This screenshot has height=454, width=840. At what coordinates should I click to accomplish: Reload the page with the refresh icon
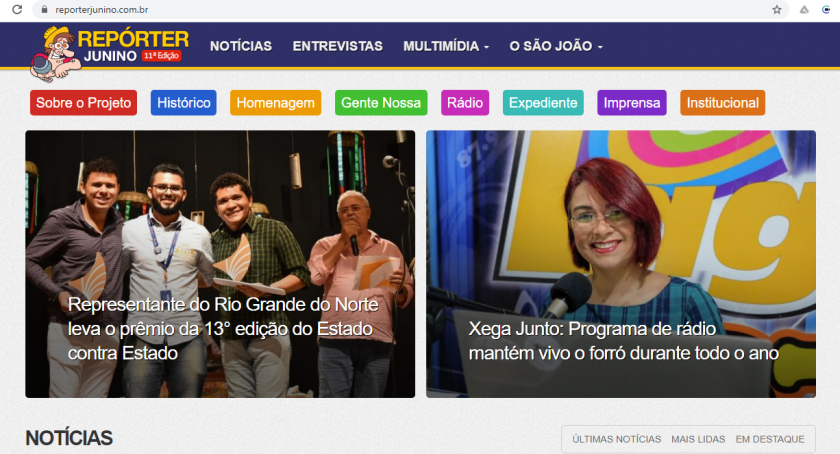17,10
